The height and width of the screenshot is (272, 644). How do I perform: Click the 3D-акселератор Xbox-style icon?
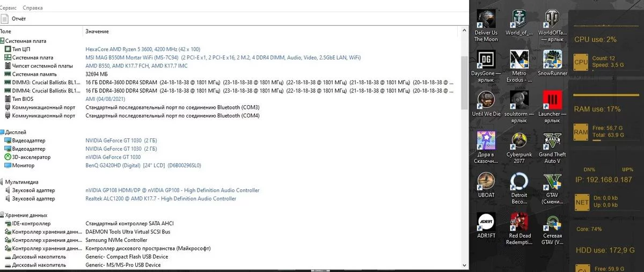(8, 157)
